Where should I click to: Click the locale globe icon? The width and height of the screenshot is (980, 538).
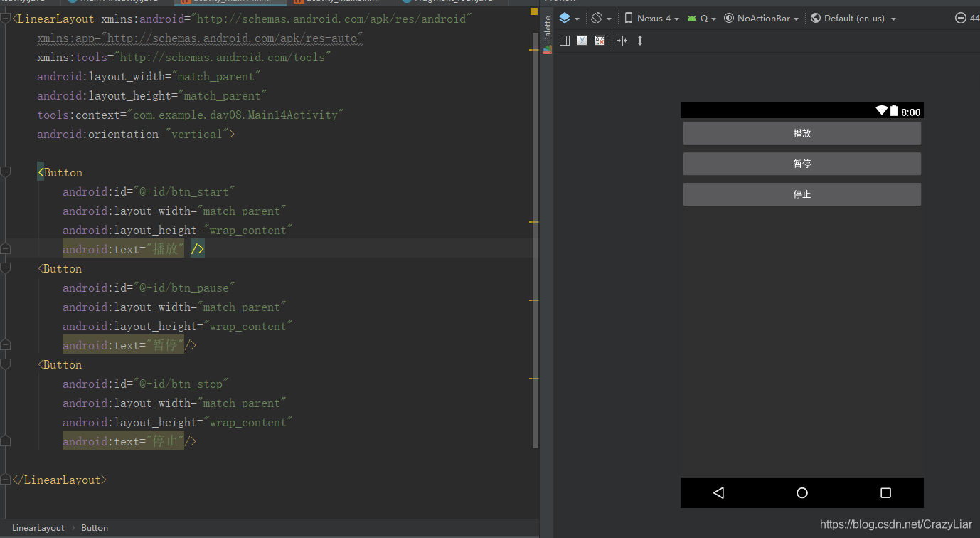(816, 18)
